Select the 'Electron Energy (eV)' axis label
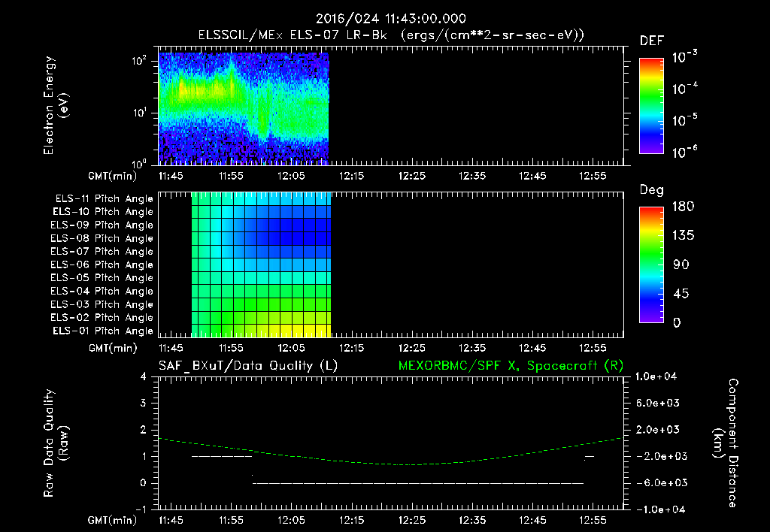Screen dimensions: 770x532 click(56, 105)
